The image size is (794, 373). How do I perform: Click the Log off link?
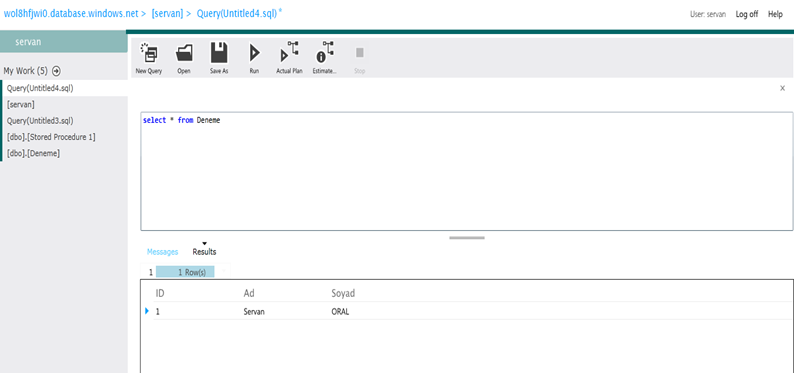point(747,14)
